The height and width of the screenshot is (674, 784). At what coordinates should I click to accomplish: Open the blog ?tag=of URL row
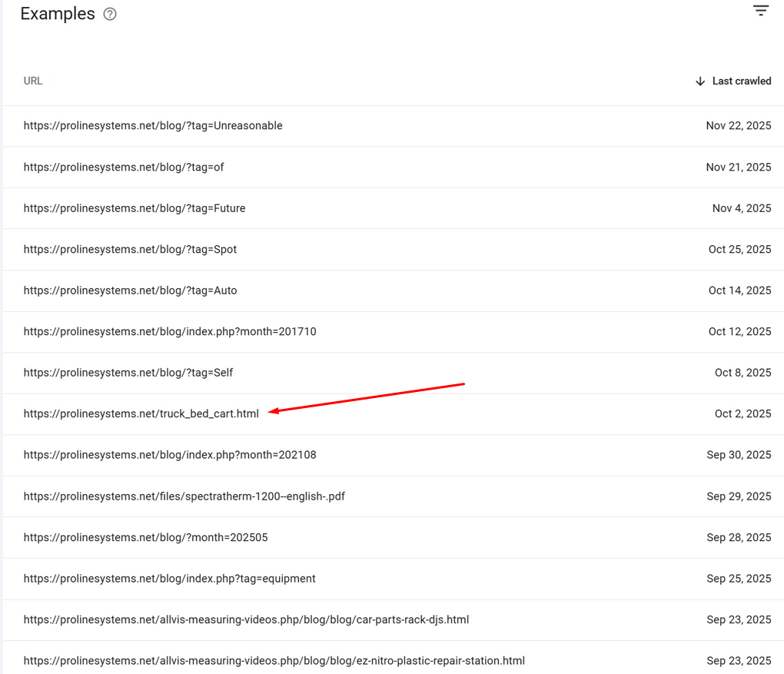[x=124, y=167]
